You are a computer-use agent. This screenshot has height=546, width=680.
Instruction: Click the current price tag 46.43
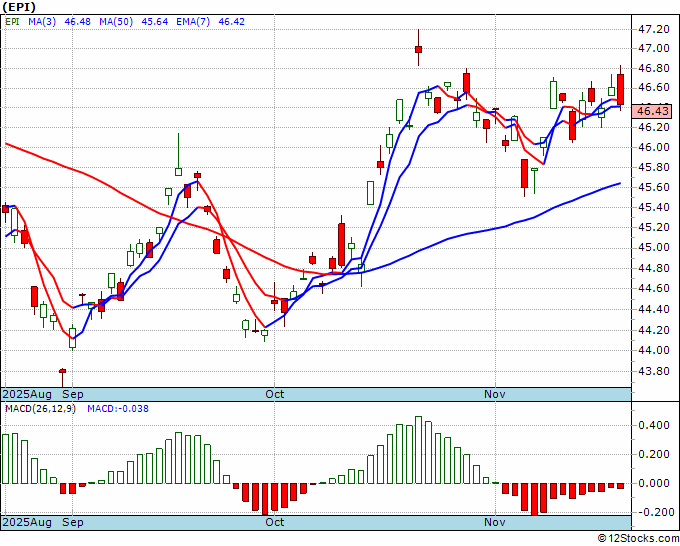tap(652, 111)
